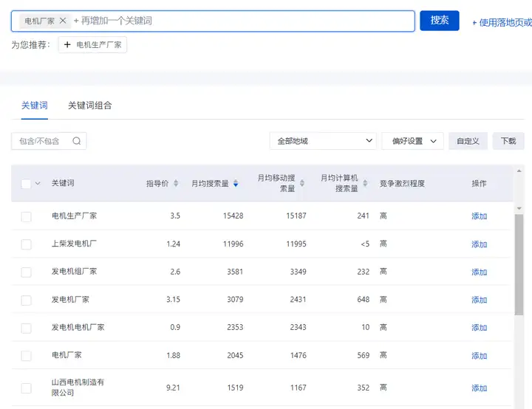Click the 竞争激烈程度 column header
532x409 pixels.
402,184
